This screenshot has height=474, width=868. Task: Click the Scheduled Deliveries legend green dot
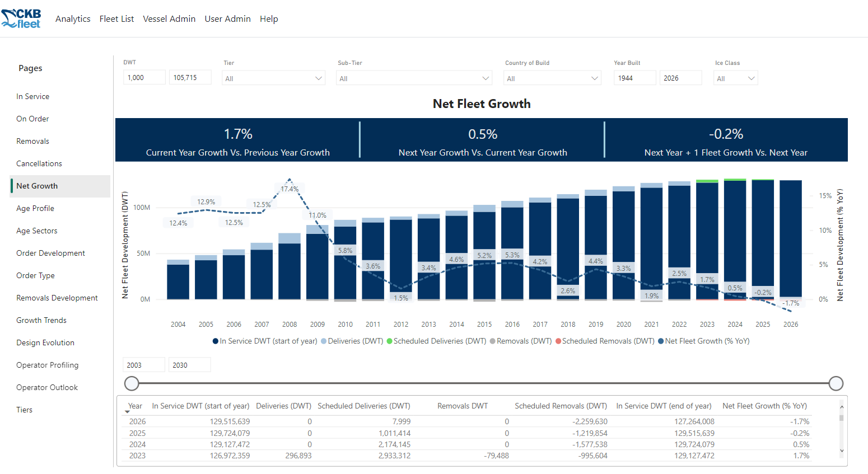click(389, 341)
